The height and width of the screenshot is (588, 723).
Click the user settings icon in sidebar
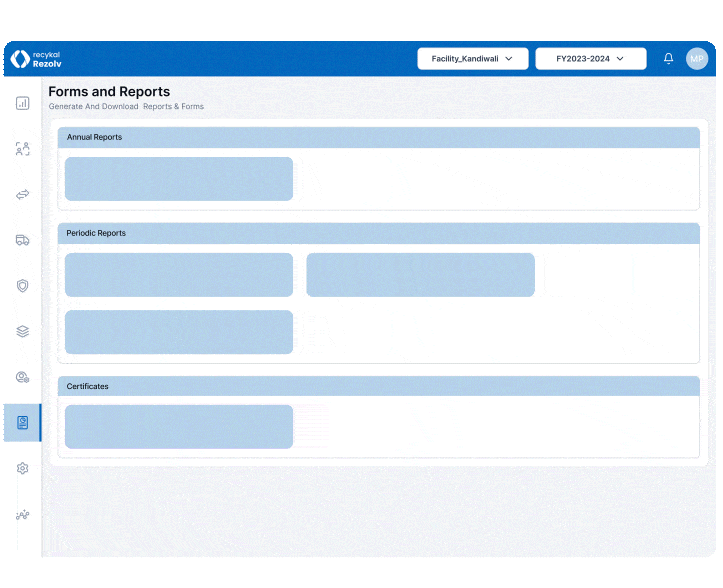pyautogui.click(x=22, y=377)
